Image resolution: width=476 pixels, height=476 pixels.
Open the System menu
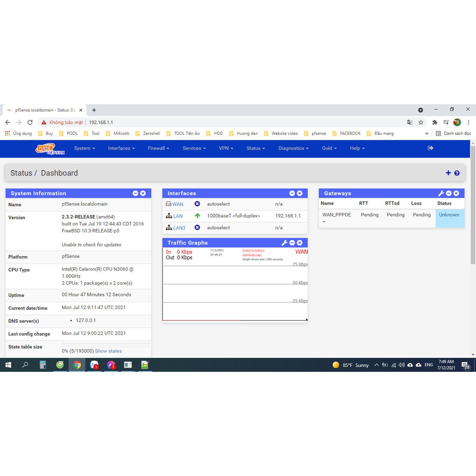tap(84, 148)
